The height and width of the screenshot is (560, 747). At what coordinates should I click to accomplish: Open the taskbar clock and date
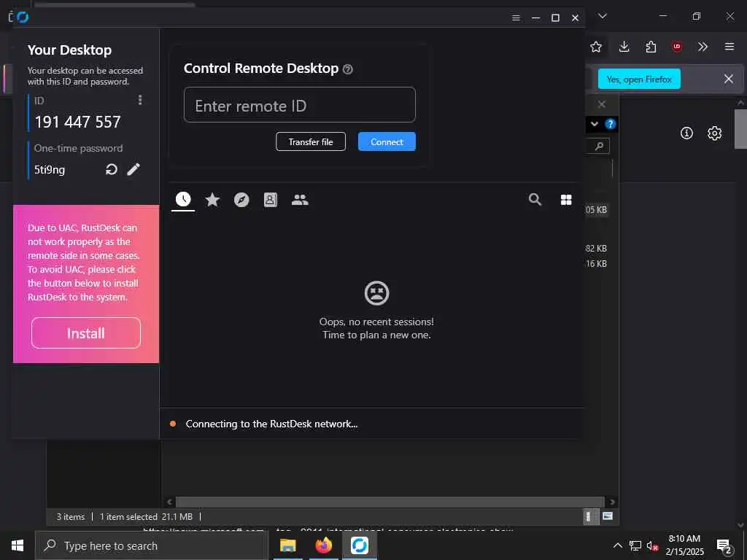[684, 545]
